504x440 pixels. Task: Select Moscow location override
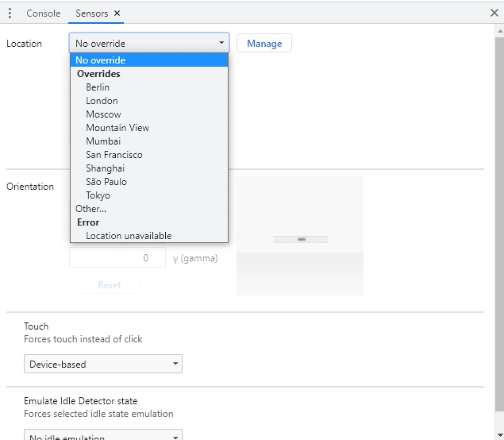coord(103,114)
